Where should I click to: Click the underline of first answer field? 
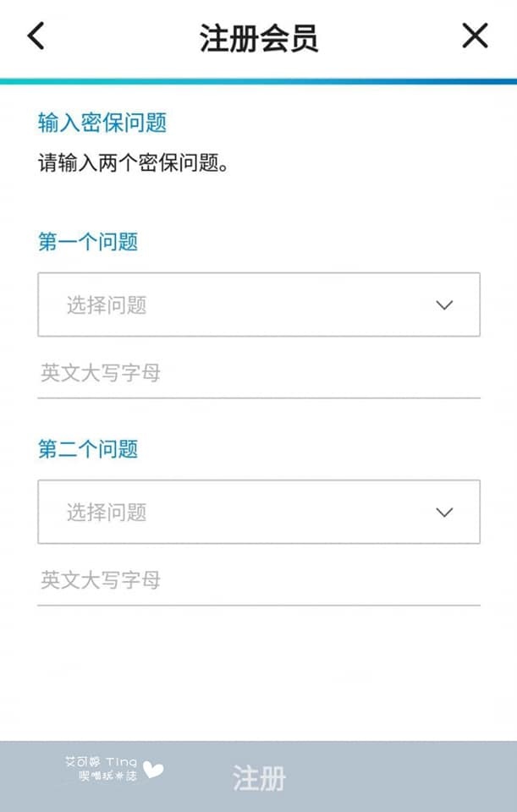point(258,398)
